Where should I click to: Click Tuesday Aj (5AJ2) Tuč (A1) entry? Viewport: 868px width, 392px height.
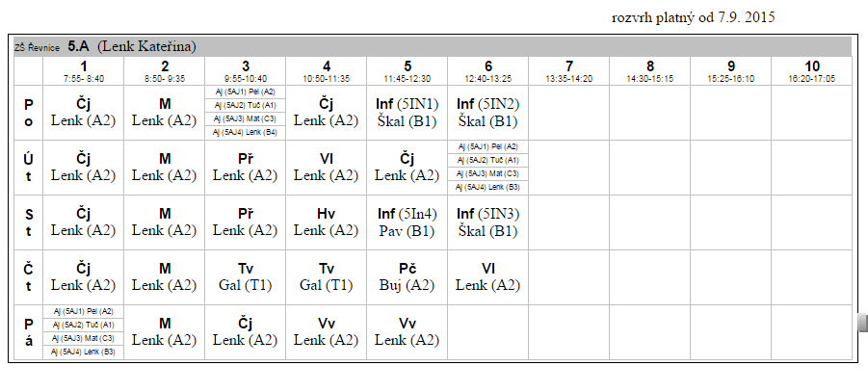click(487, 160)
